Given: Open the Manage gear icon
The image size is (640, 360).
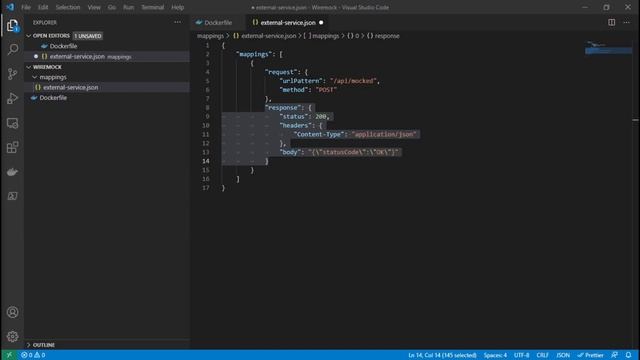Looking at the screenshot, I should pos(13,336).
